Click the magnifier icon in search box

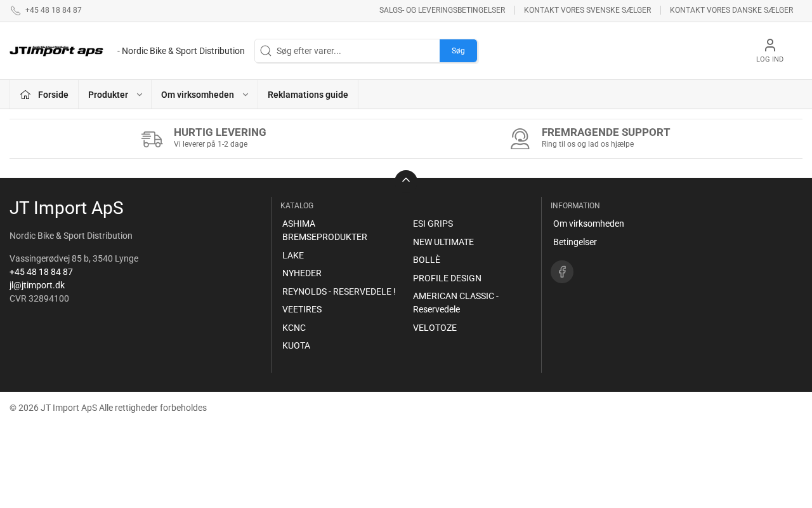[x=266, y=51]
